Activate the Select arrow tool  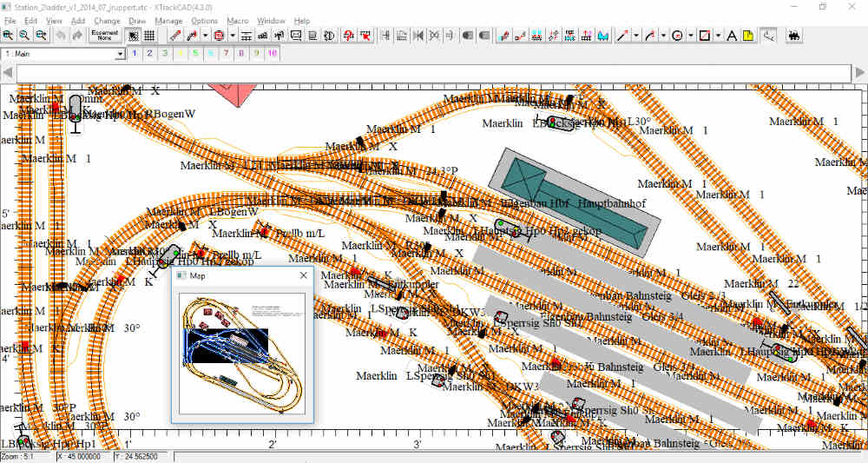(x=365, y=36)
